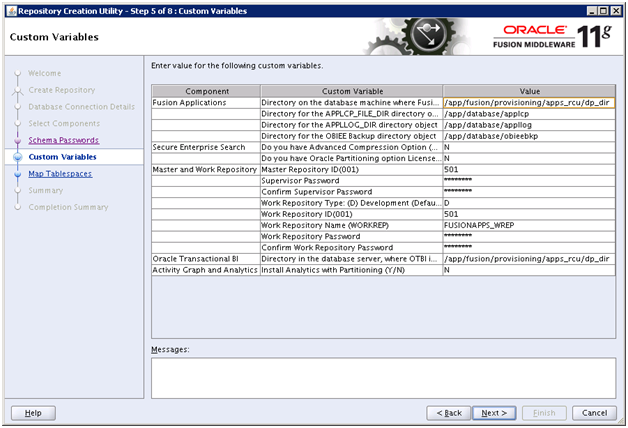Click the Next button

point(494,413)
